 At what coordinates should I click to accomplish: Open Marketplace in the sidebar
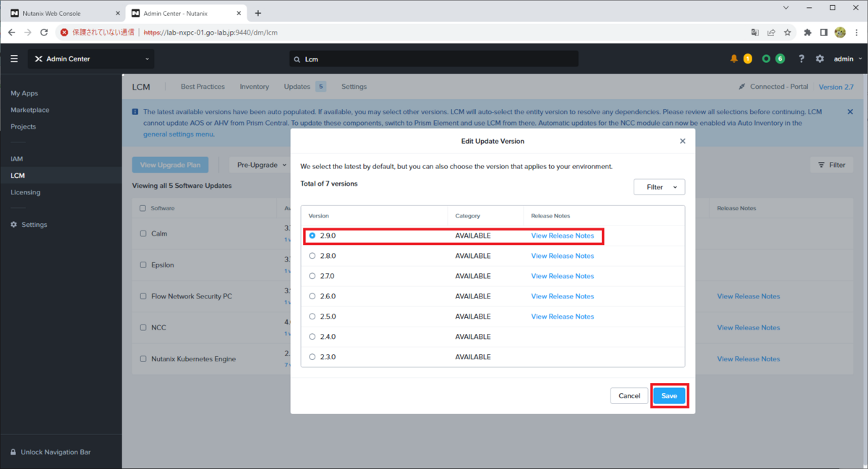(x=30, y=110)
